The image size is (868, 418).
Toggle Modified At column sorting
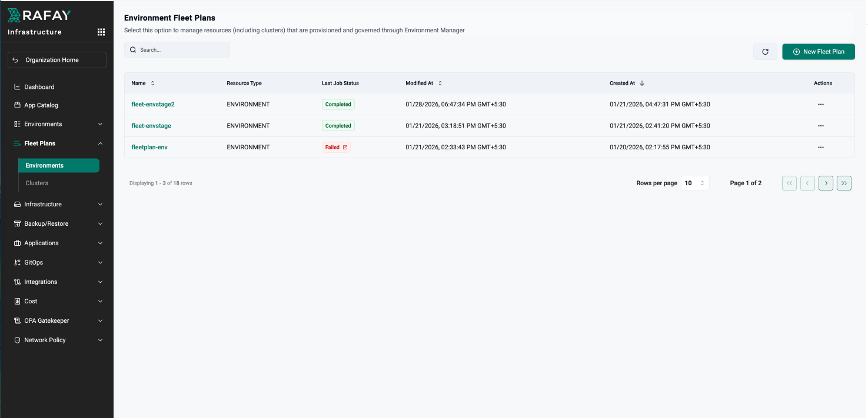(440, 83)
